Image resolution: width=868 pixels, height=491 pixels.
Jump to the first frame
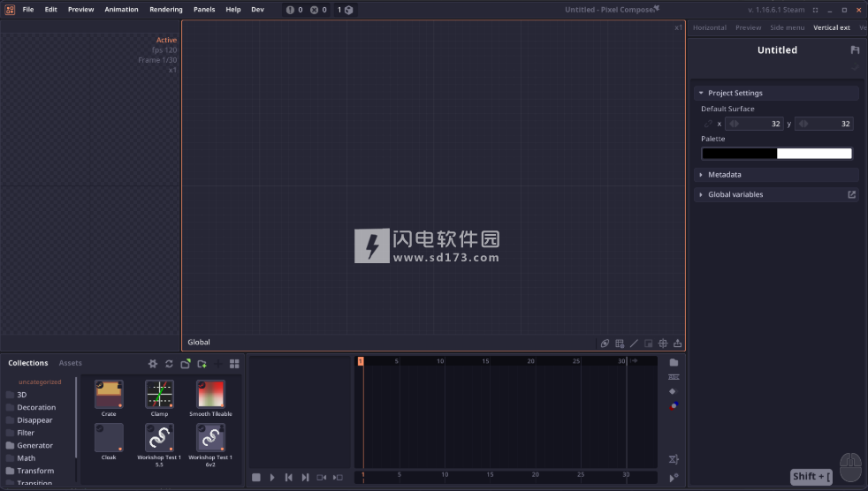tap(288, 477)
